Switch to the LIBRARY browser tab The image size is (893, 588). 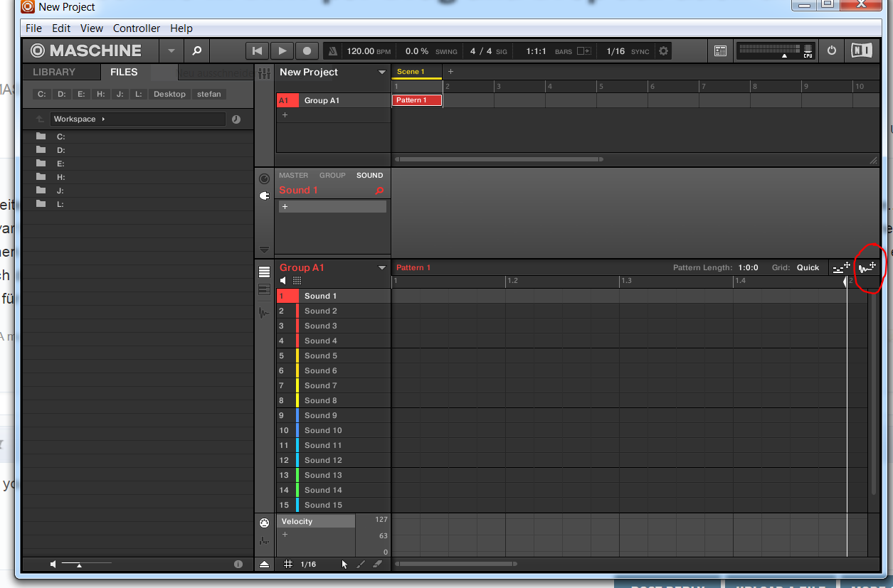54,72
